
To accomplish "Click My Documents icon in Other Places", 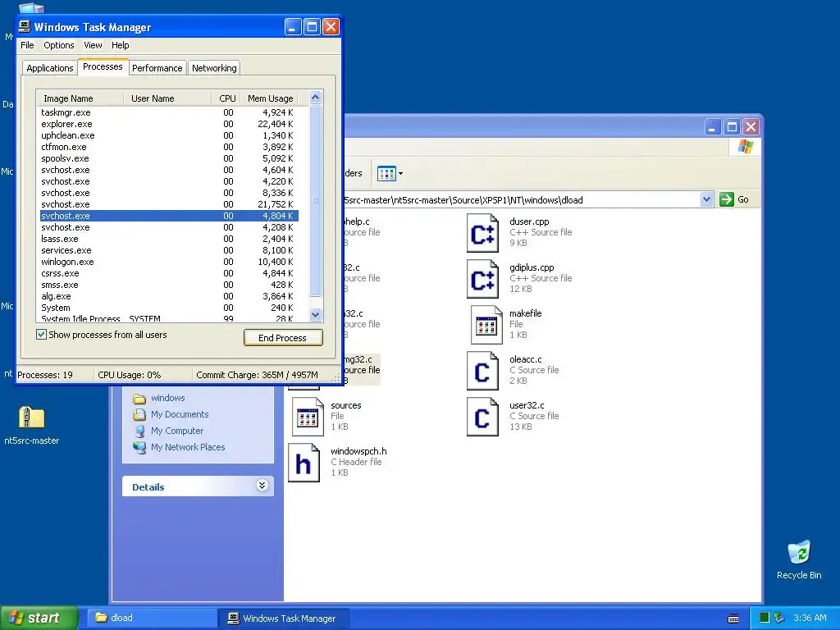I will click(139, 414).
